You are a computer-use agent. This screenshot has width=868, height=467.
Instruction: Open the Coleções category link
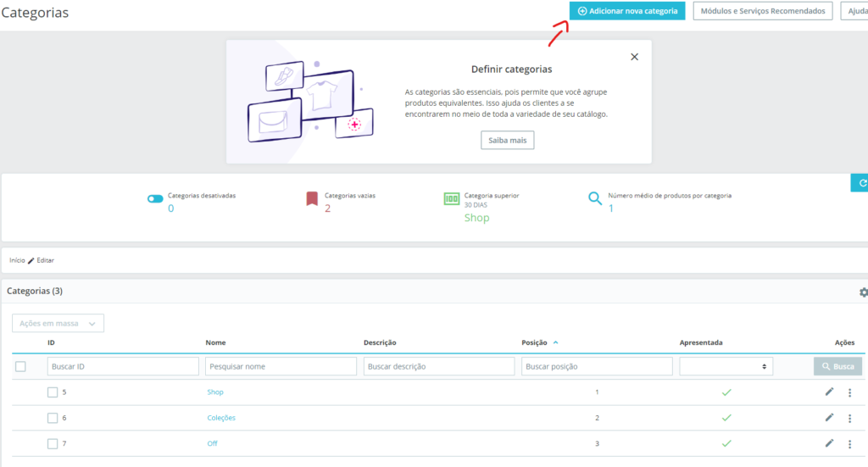click(x=221, y=418)
